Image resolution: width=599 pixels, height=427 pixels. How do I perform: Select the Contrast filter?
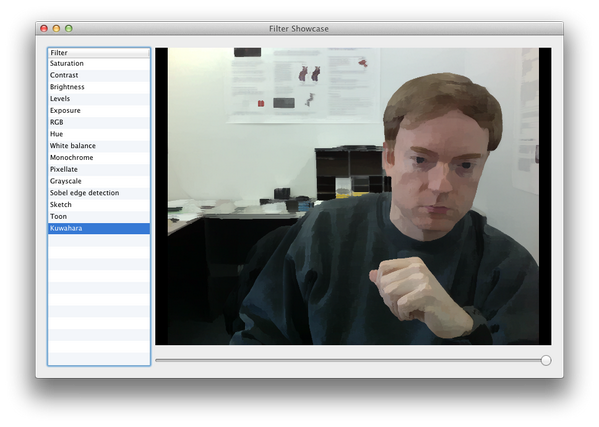coord(99,75)
